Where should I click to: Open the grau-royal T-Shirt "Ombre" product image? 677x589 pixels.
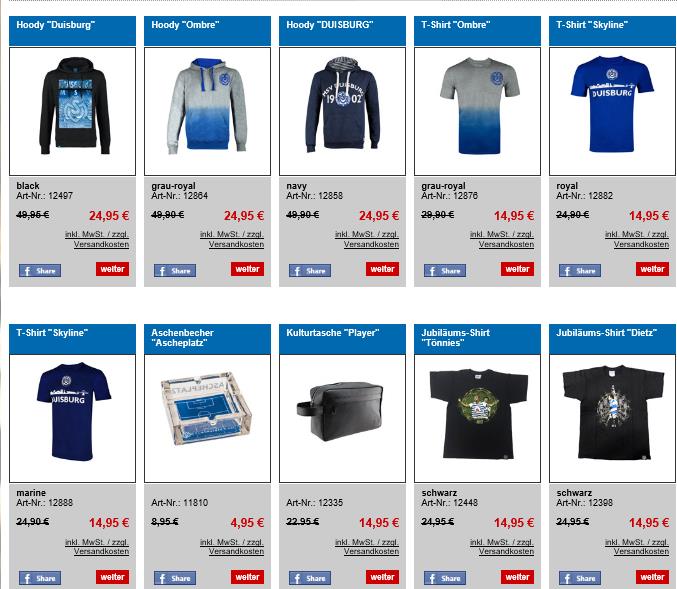(477, 111)
